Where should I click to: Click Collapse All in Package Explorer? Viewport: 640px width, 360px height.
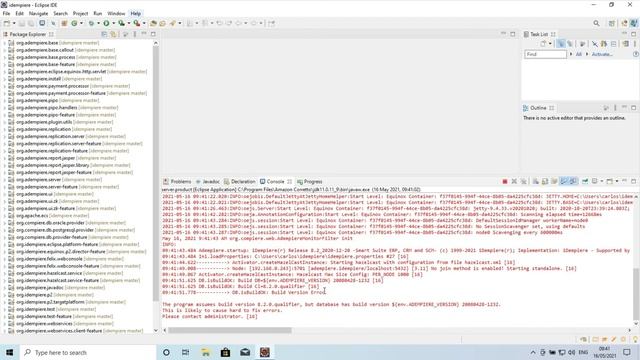click(104, 34)
